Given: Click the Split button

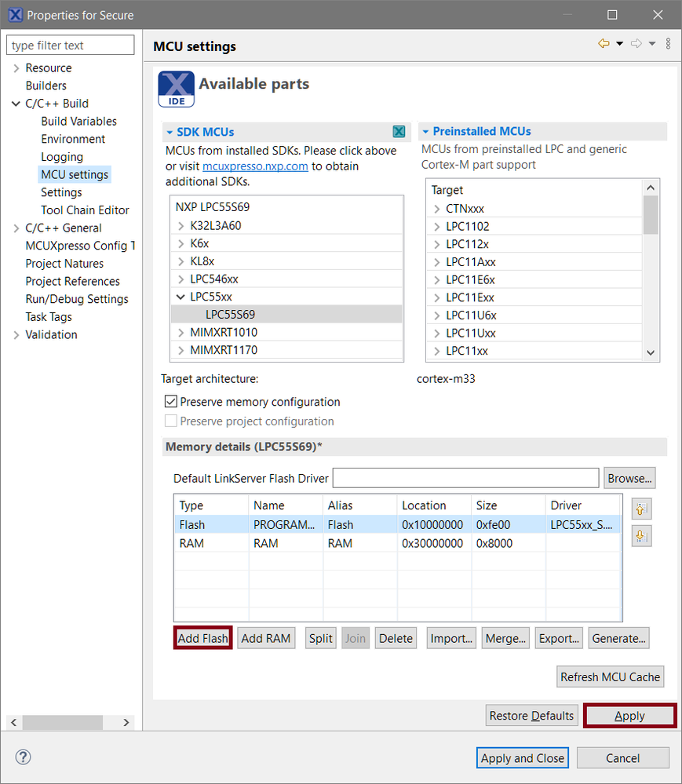Looking at the screenshot, I should 320,638.
